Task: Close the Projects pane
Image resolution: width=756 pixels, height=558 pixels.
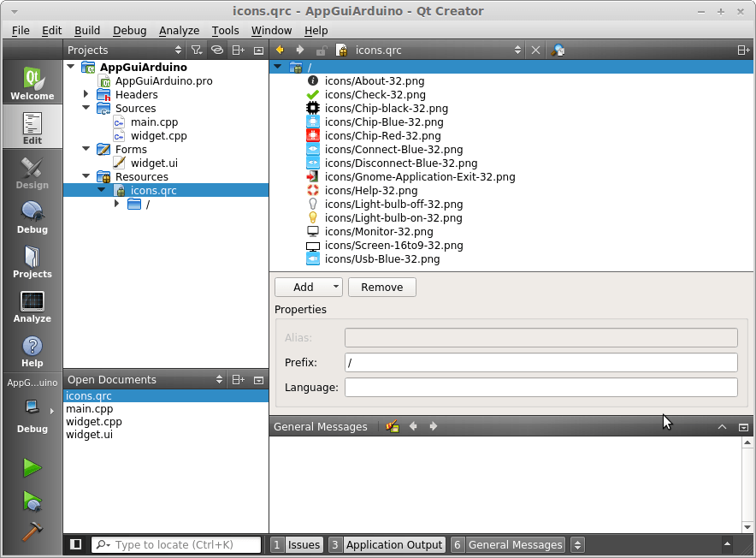Action: tap(259, 50)
